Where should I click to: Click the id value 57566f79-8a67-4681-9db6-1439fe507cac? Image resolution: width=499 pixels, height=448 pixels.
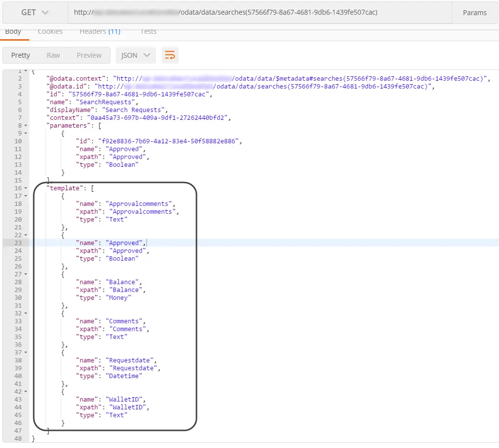point(139,94)
